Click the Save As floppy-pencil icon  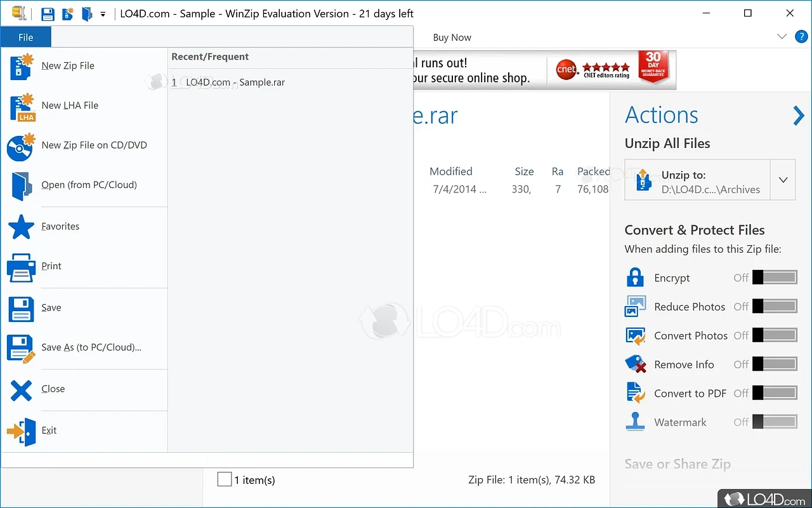click(21, 348)
